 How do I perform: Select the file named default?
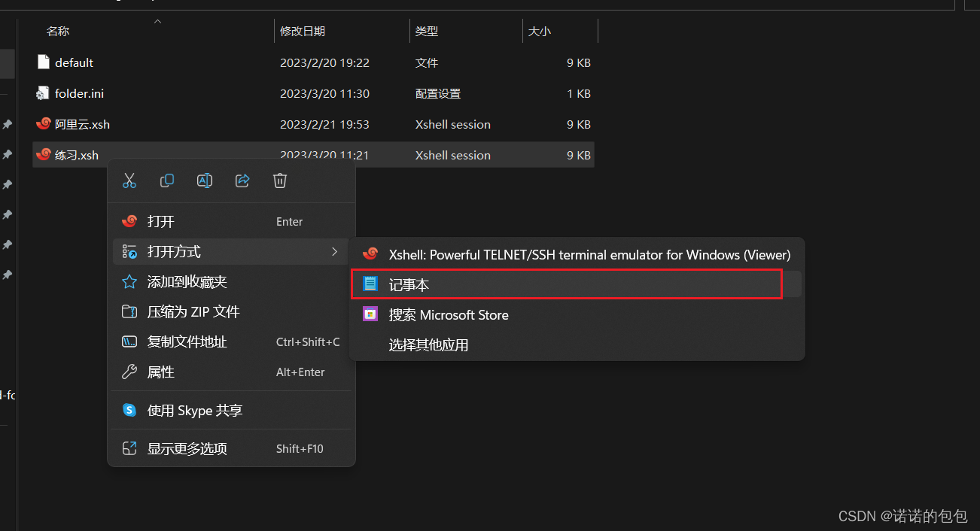click(74, 62)
